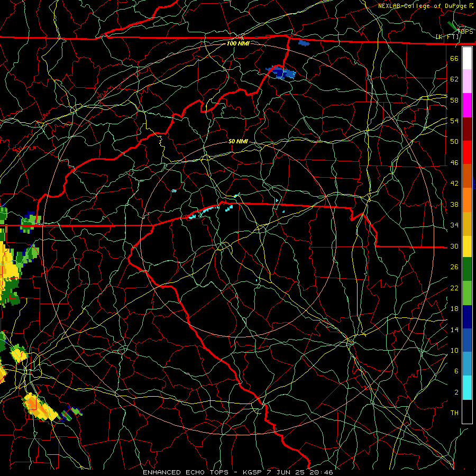
Task: Click the yellow legend swatch beside 30
Action: coord(467,246)
